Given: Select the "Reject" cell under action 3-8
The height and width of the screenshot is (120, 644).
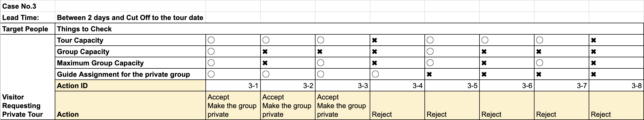Looking at the screenshot, I should 616,105.
